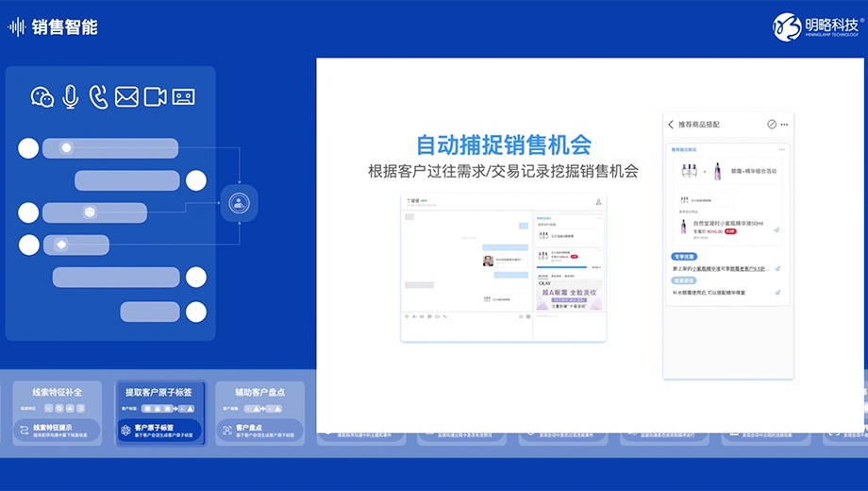Image resolution: width=868 pixels, height=491 pixels.
Task: Click the 专享优惠 tag in phone mockup
Action: [x=684, y=256]
